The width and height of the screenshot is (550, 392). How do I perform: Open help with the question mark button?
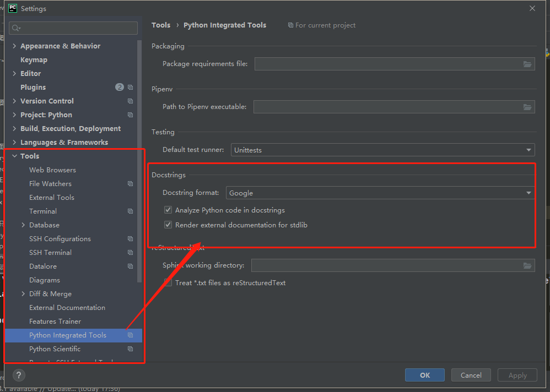(x=19, y=375)
